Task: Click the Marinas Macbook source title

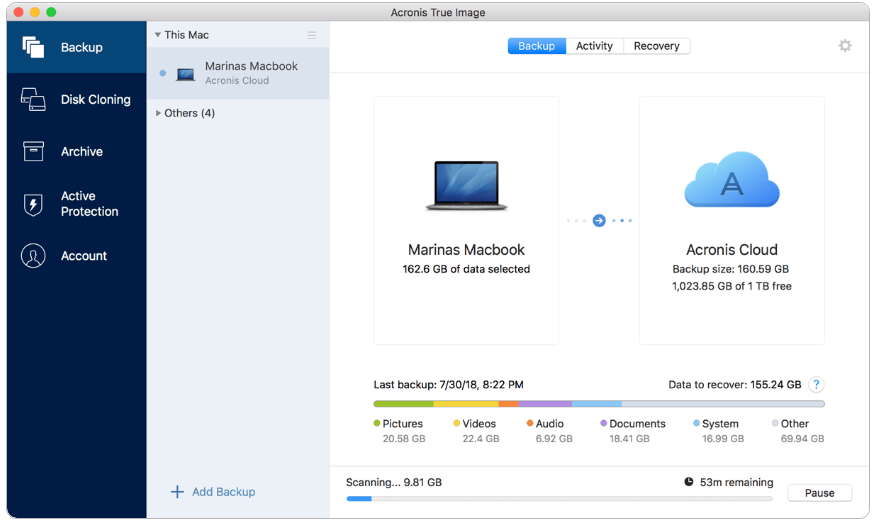Action: pos(467,249)
